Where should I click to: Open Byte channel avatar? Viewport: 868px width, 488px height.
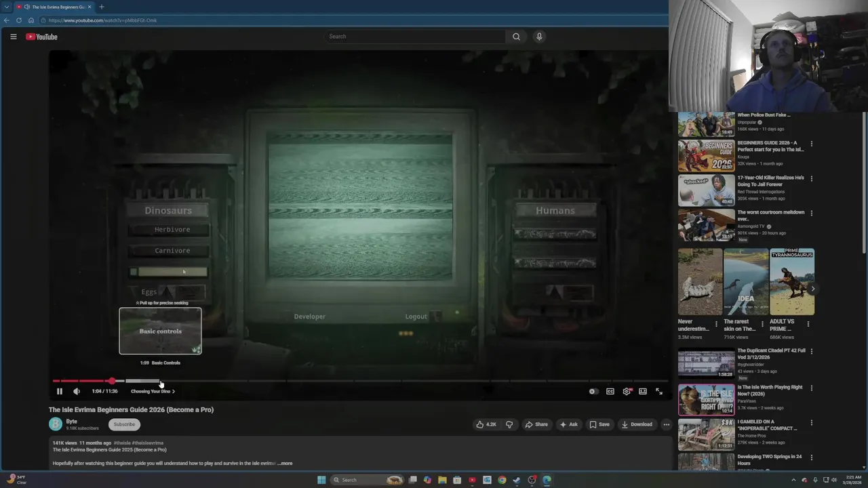pos(56,424)
